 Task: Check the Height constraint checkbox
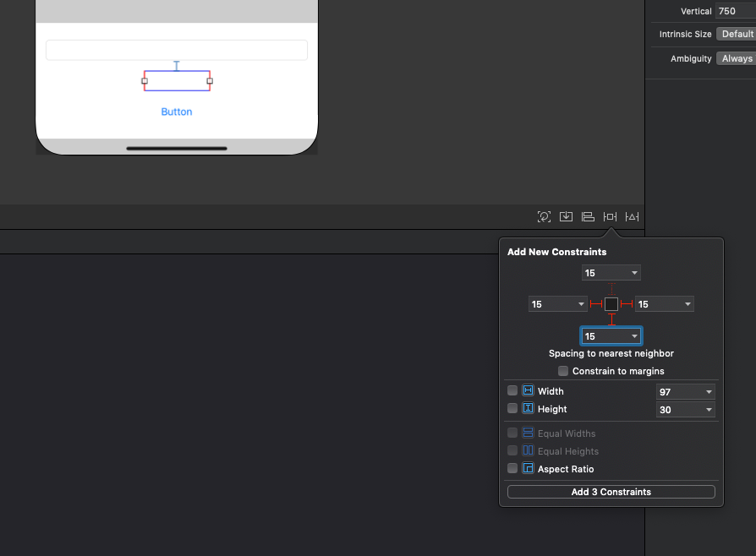pyautogui.click(x=512, y=409)
